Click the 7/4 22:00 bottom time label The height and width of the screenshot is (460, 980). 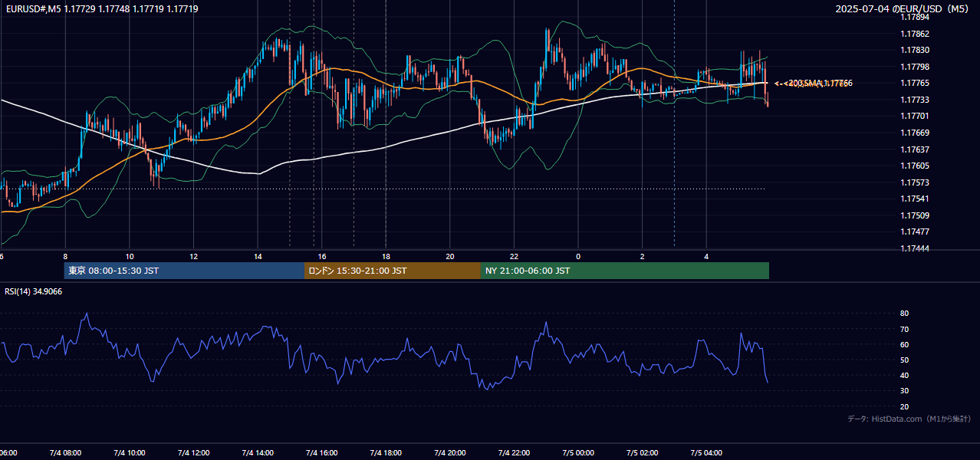coord(514,453)
